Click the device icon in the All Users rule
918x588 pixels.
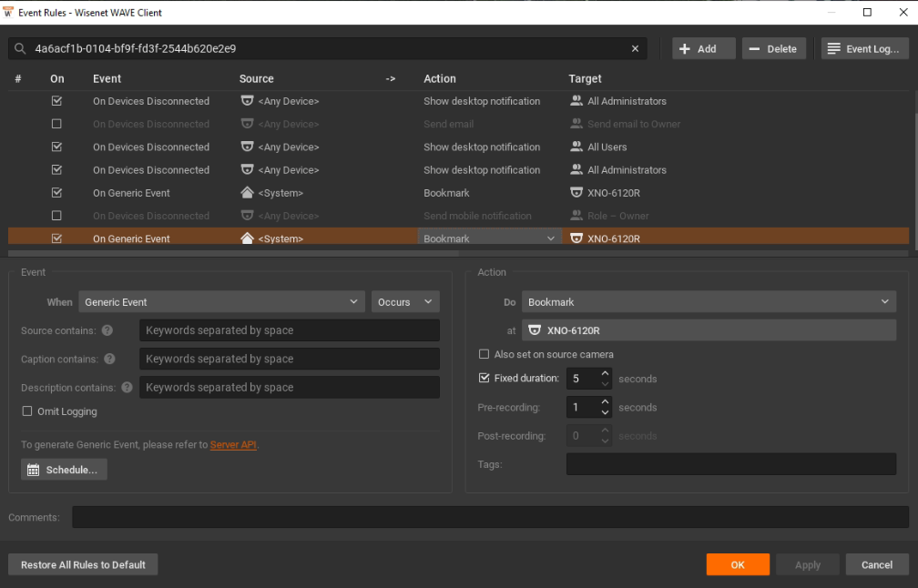tap(247, 147)
